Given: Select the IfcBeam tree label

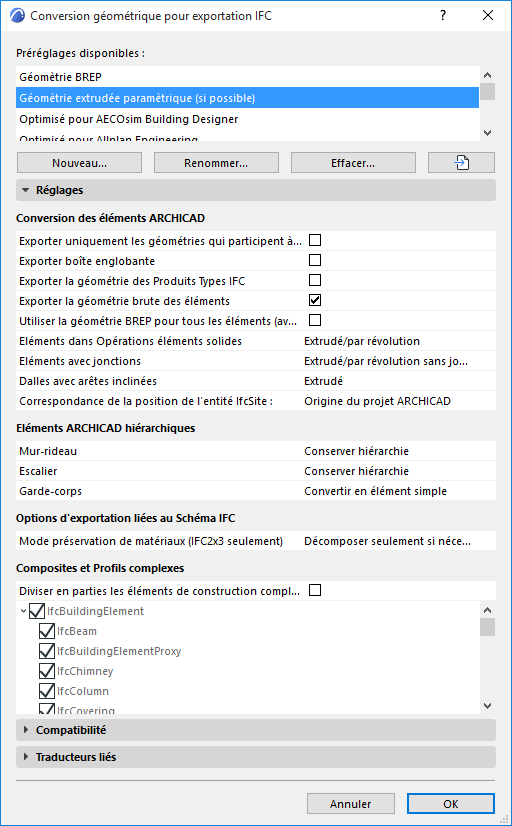Looking at the screenshot, I should tap(77, 631).
